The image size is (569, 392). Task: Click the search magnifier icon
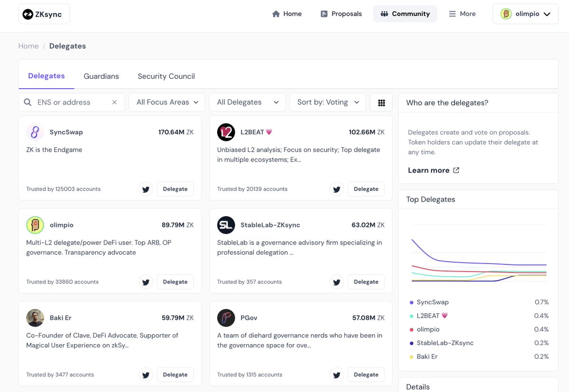click(28, 102)
